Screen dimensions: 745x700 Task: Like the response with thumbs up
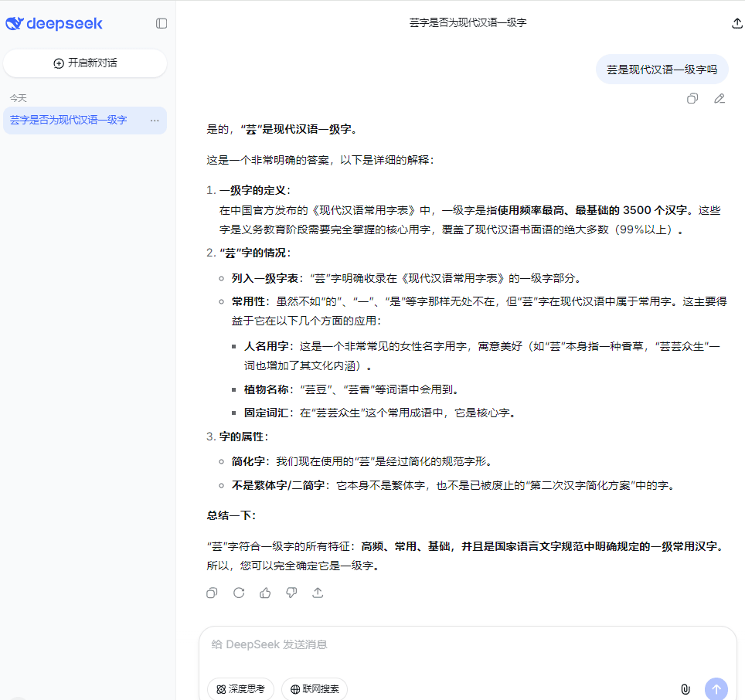[265, 593]
